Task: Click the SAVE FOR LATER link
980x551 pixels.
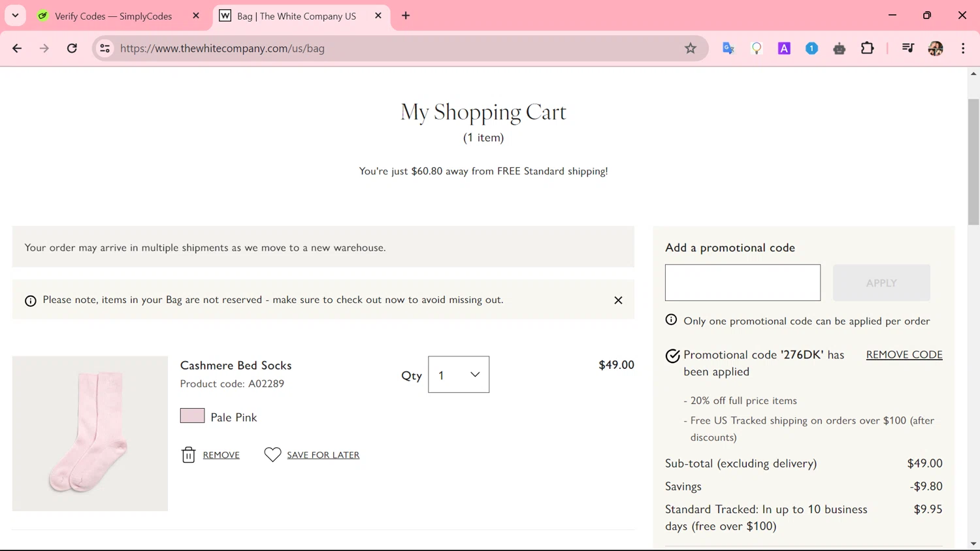Action: pyautogui.click(x=323, y=455)
